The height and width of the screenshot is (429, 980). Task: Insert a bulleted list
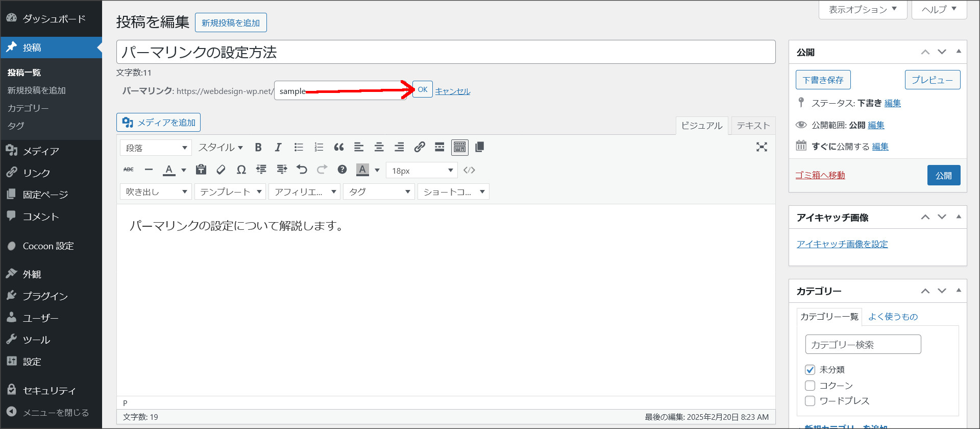(x=299, y=148)
